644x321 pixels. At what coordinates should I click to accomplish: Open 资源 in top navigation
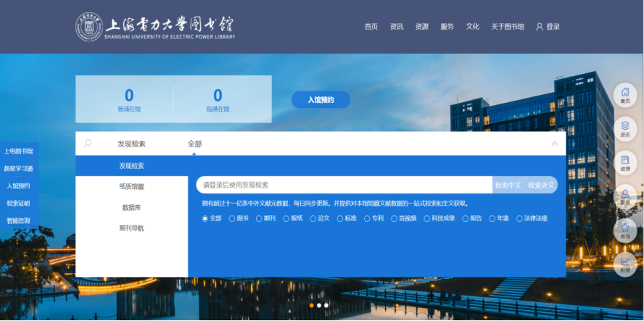click(422, 27)
